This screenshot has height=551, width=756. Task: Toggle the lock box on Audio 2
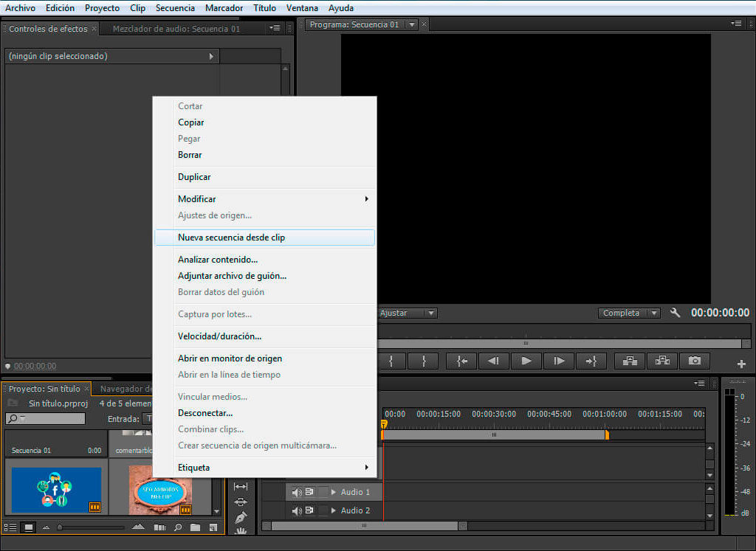tap(323, 510)
